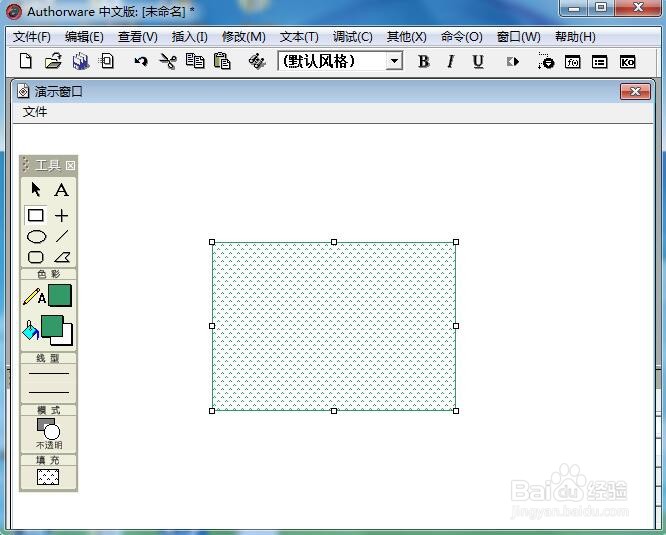Open the Knowledge Objects icon
This screenshot has width=666, height=535.
point(627,62)
